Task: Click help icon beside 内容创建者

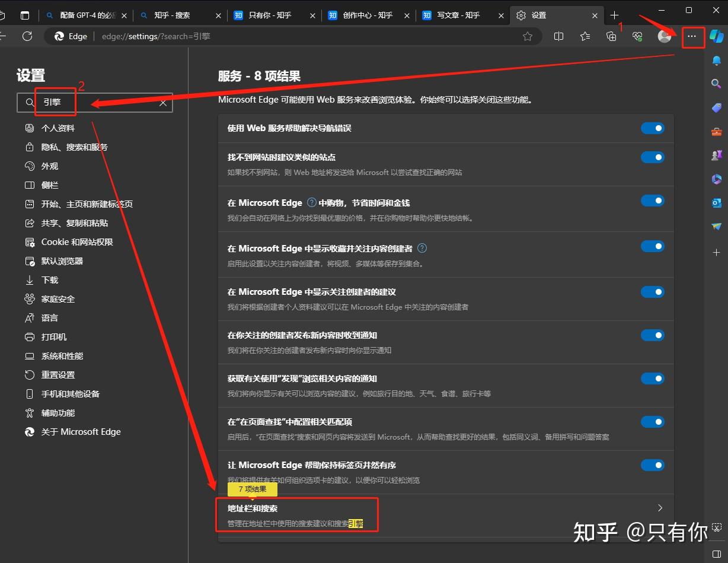Action: coord(422,248)
